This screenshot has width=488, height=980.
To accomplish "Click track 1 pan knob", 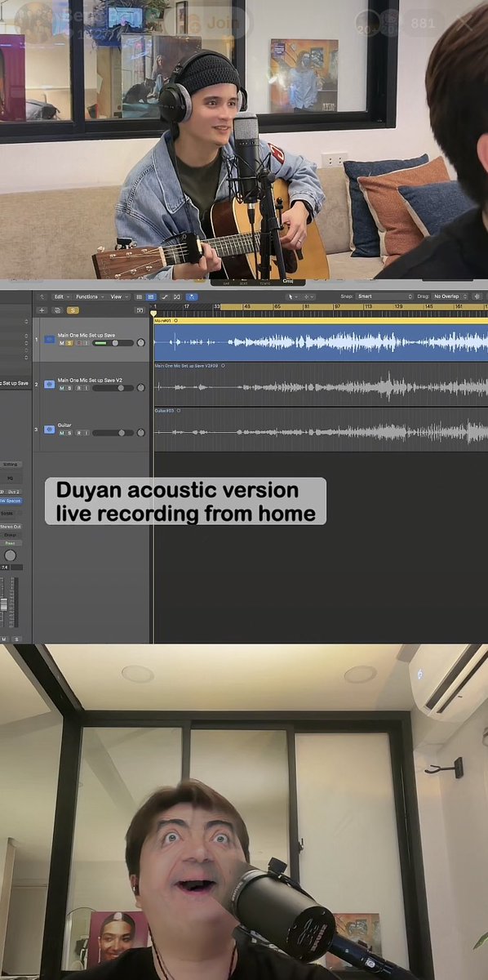I will [x=141, y=343].
